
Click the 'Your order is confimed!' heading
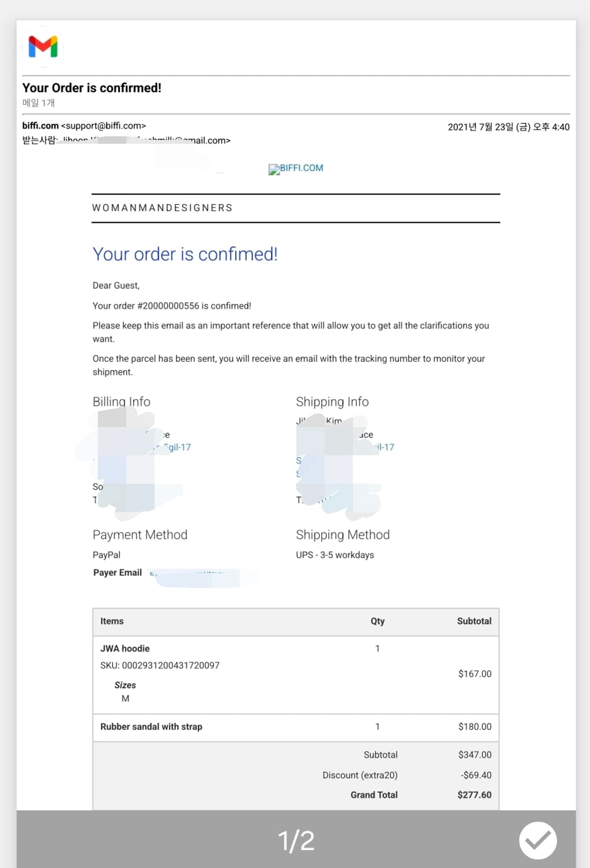coord(185,254)
